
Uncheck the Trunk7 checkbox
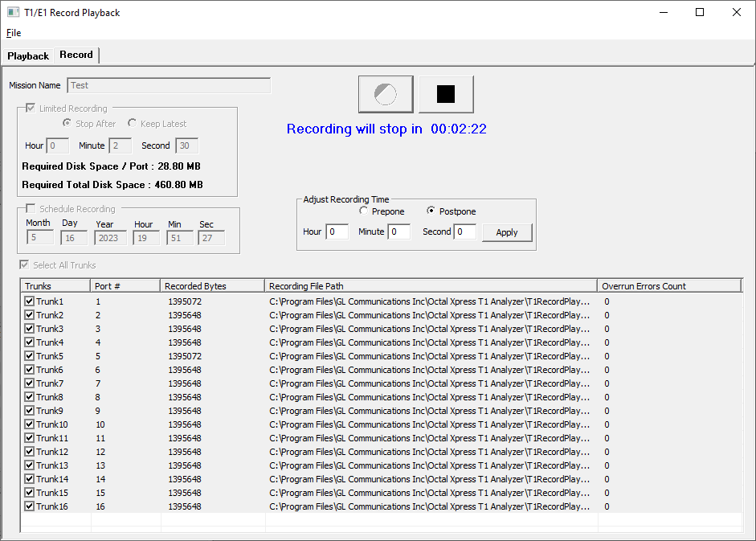pyautogui.click(x=30, y=383)
